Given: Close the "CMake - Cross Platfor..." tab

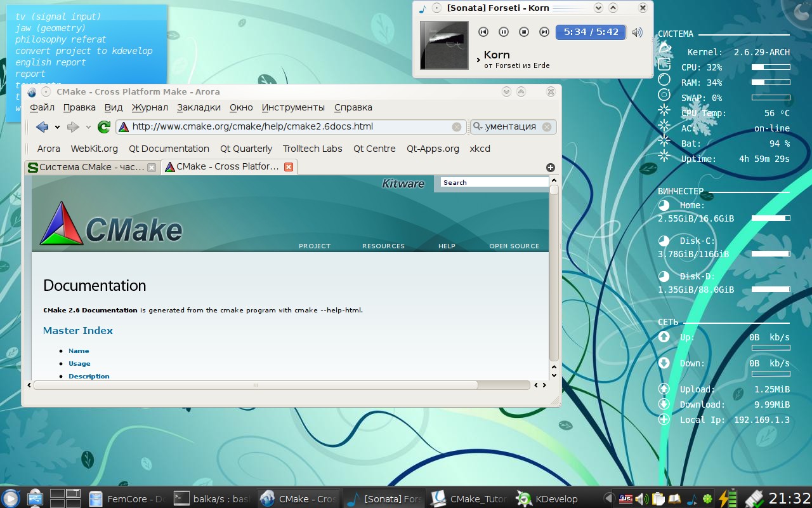Looking at the screenshot, I should [289, 167].
